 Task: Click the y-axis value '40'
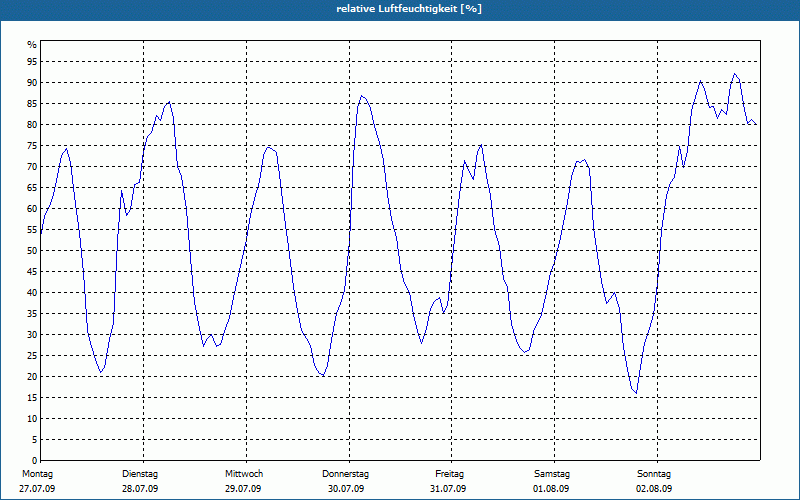(32, 293)
